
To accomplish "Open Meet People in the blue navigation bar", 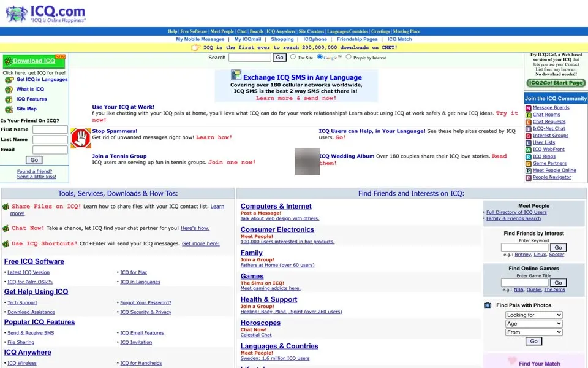I will pyautogui.click(x=222, y=31).
